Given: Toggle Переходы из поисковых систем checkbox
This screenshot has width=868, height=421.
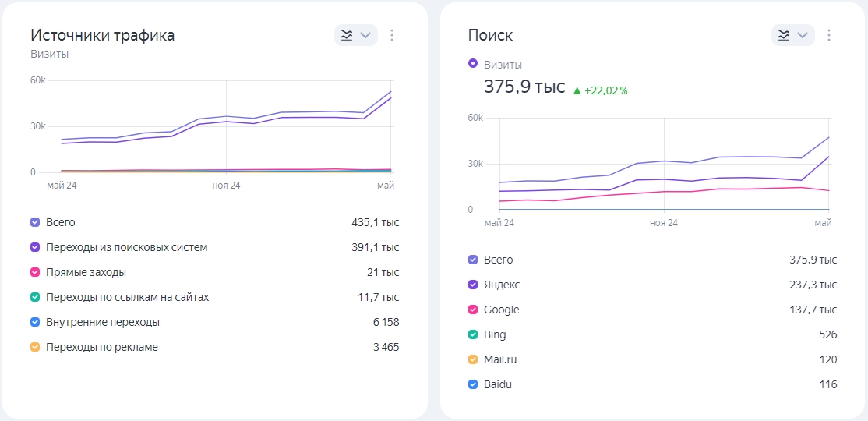Looking at the screenshot, I should tap(35, 248).
